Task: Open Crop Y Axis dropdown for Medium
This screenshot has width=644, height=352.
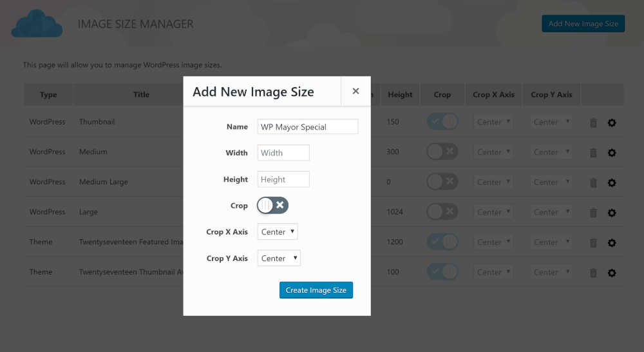Action: click(x=551, y=152)
